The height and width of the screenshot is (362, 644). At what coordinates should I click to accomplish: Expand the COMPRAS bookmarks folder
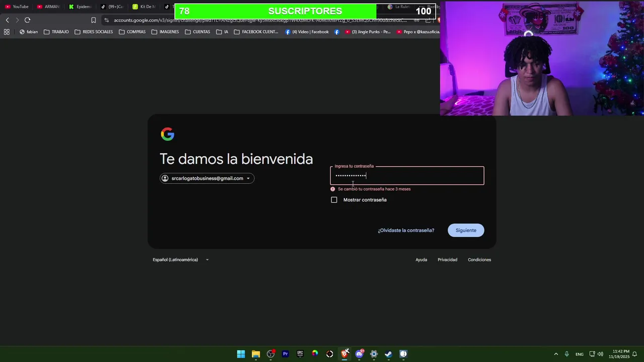tap(132, 32)
